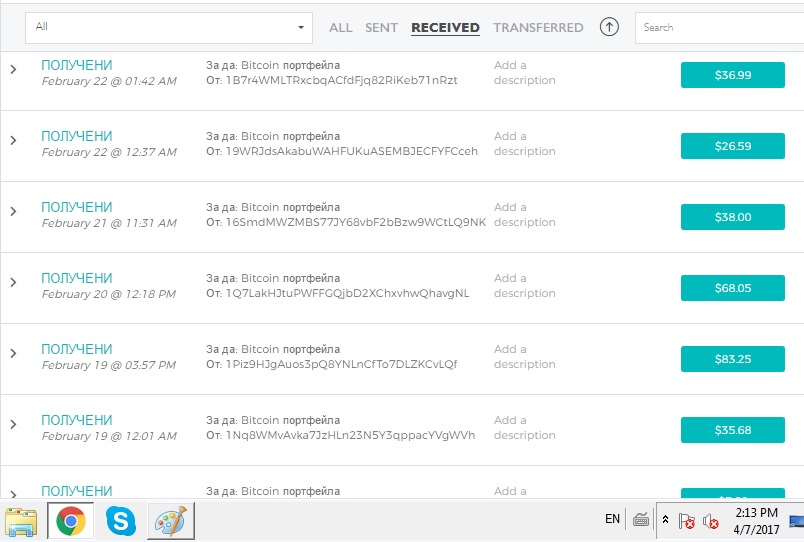Image resolution: width=804 pixels, height=542 pixels.
Task: Click the $36.99 amount button
Action: point(733,75)
